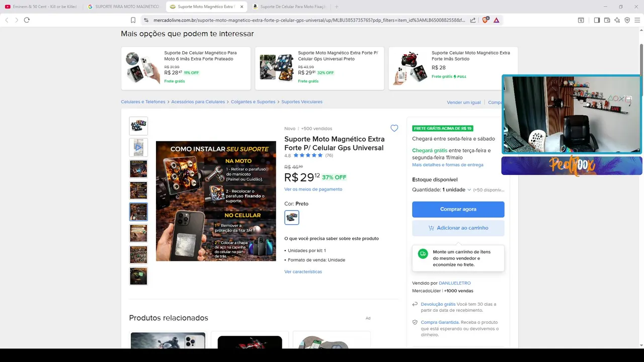The image size is (644, 362).
Task: Switch to Amazon Suporte De Celular tab
Action: [x=289, y=7]
